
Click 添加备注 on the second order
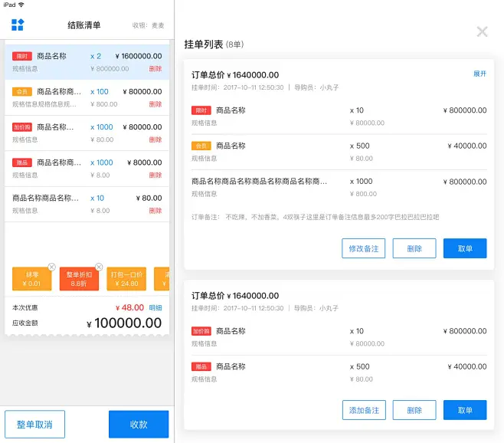[x=364, y=410]
